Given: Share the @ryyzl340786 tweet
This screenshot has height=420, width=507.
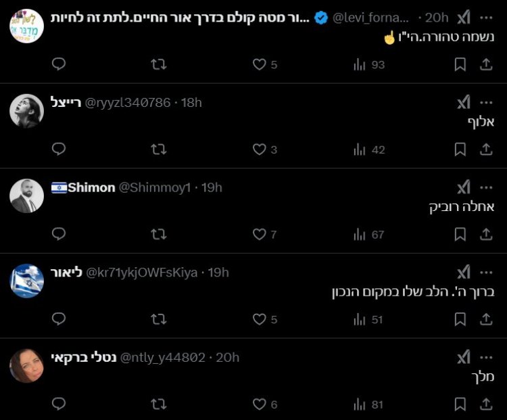Looking at the screenshot, I should (485, 149).
